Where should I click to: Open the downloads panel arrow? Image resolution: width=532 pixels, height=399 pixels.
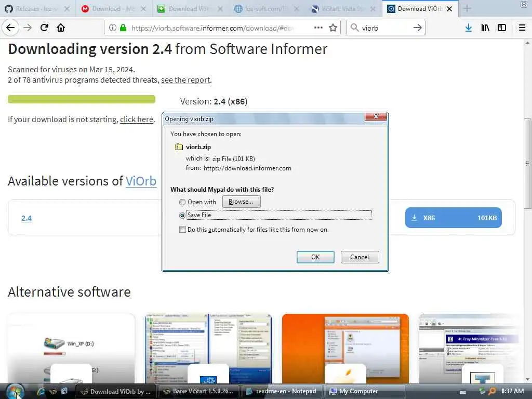click(x=469, y=28)
